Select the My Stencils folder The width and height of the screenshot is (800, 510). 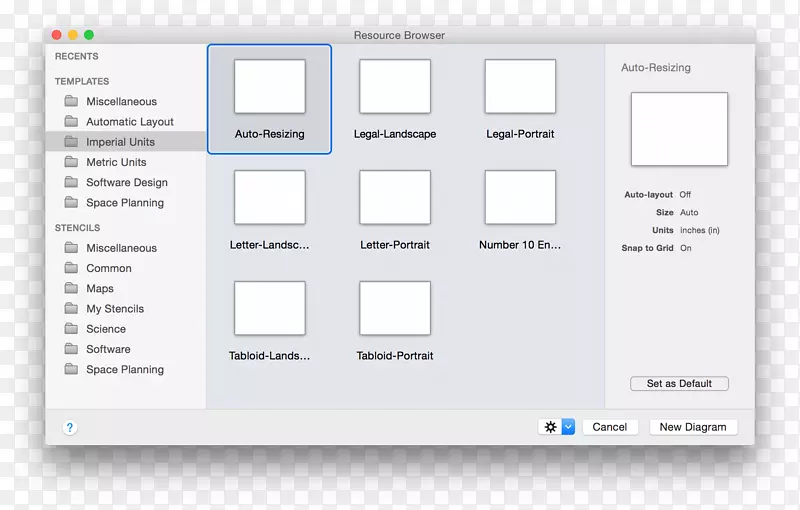point(114,309)
